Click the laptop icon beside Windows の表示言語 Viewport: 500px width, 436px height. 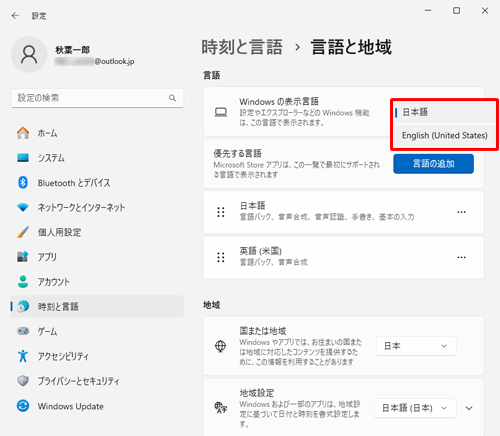coord(221,112)
